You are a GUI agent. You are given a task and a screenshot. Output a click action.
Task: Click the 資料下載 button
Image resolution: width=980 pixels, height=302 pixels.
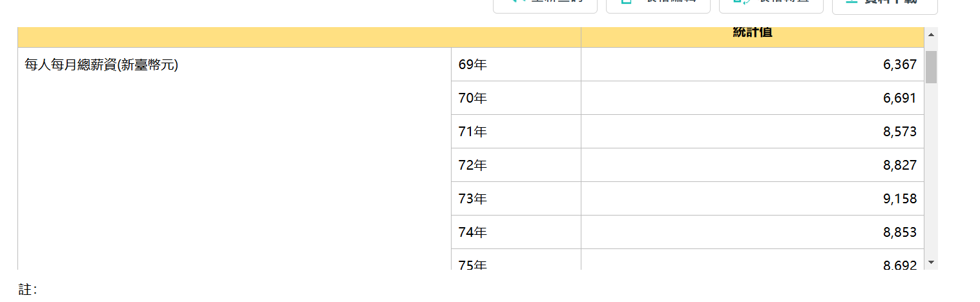884,5
